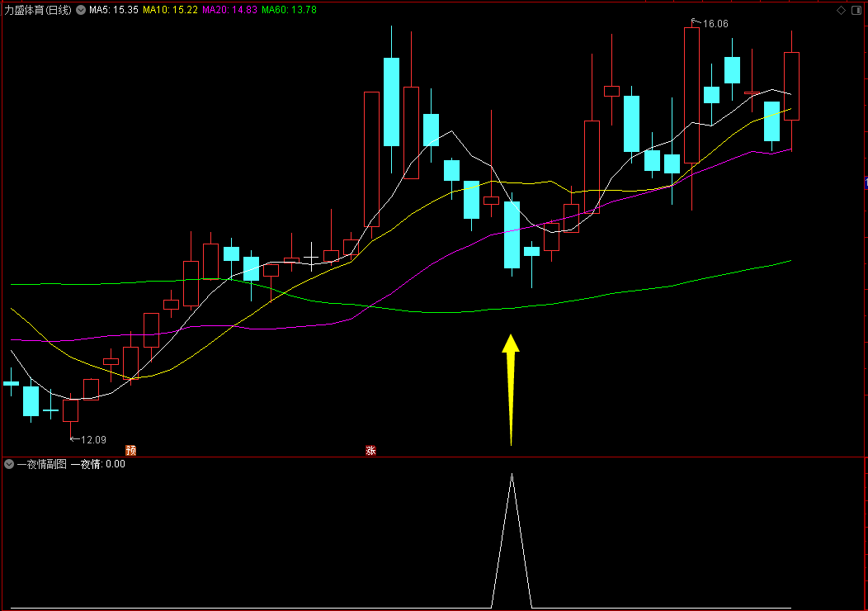Select the MA60: 13.78 indicator label

[x=289, y=10]
